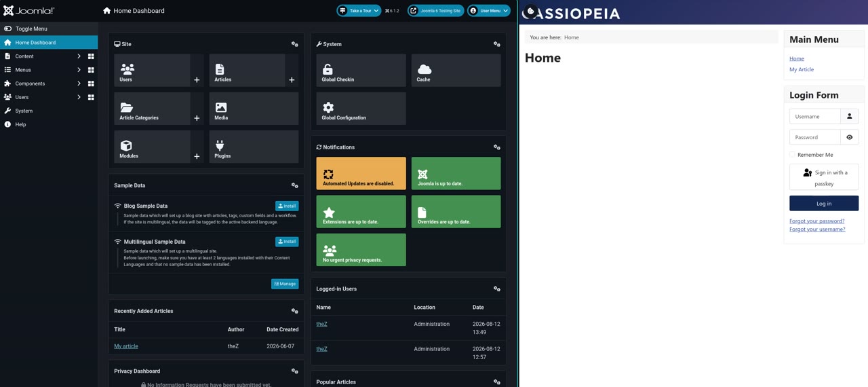Open Global Checkin tile
The image size is (868, 387).
(x=361, y=71)
